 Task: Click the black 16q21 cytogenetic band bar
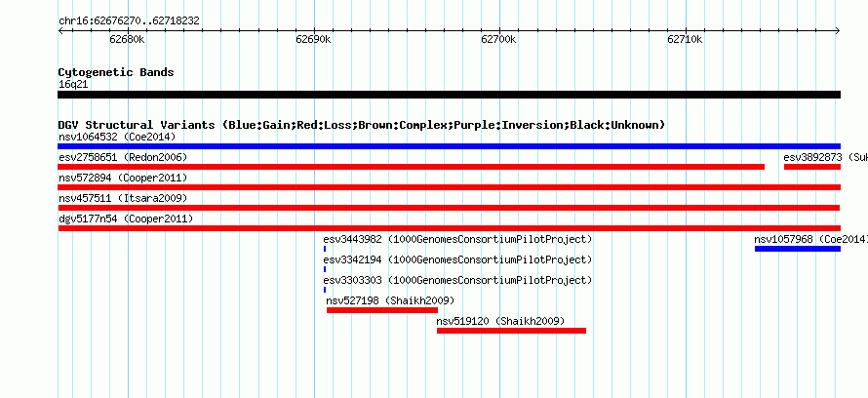click(449, 95)
